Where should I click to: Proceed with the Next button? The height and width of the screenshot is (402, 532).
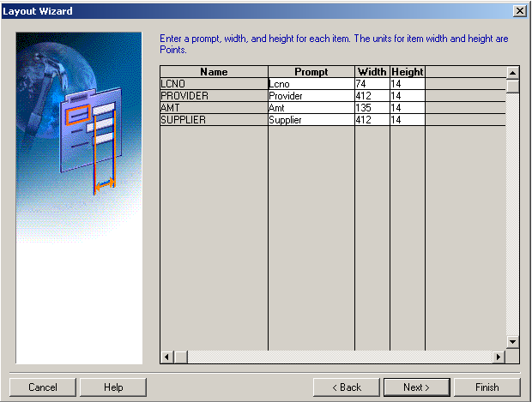(417, 387)
